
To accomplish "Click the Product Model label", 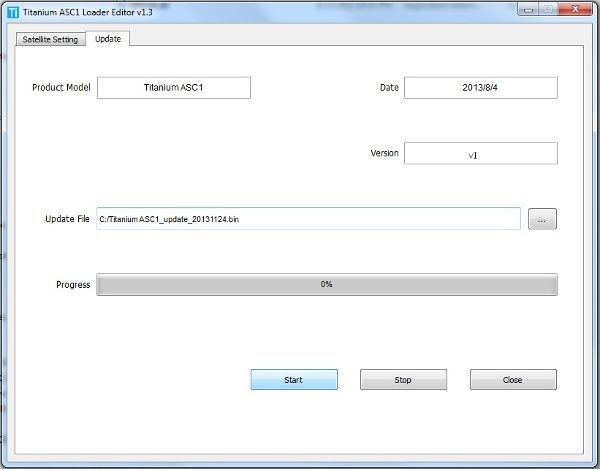I will coord(61,88).
